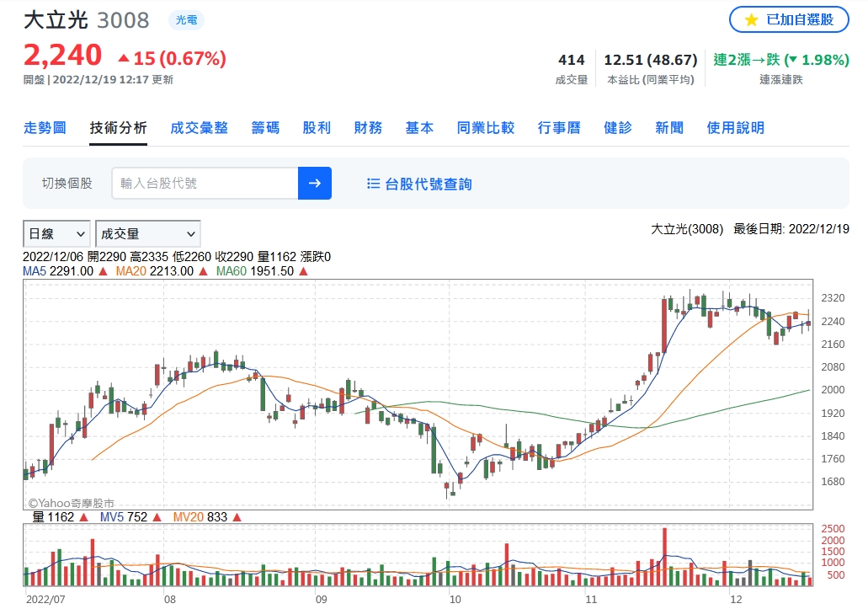Open the 新聞 tab
Screen dimensions: 868x609
[669, 128]
